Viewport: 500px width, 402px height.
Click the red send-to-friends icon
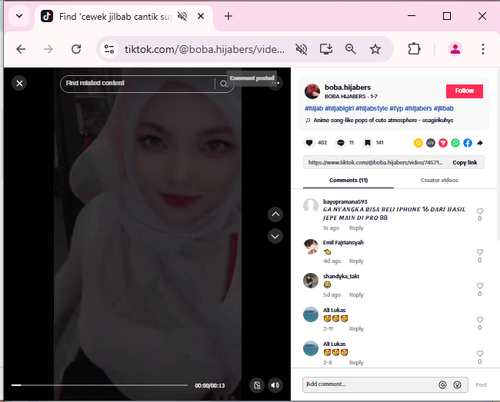[x=443, y=143]
